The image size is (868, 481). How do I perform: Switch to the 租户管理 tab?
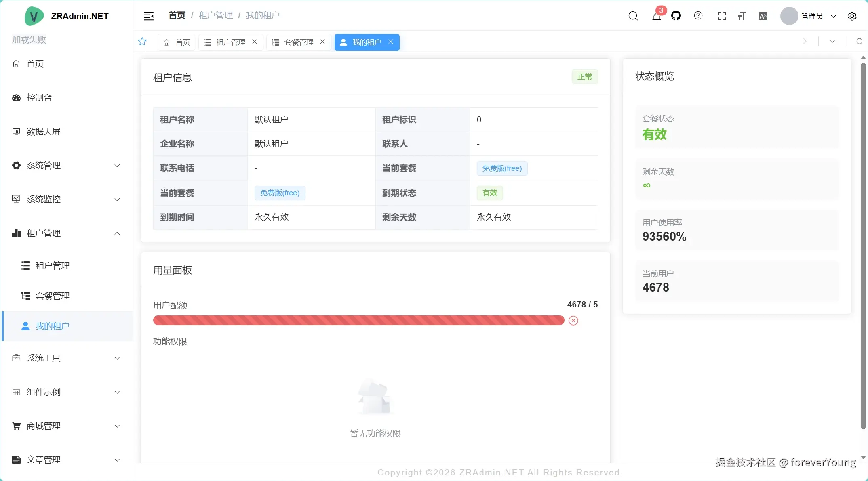pos(231,42)
